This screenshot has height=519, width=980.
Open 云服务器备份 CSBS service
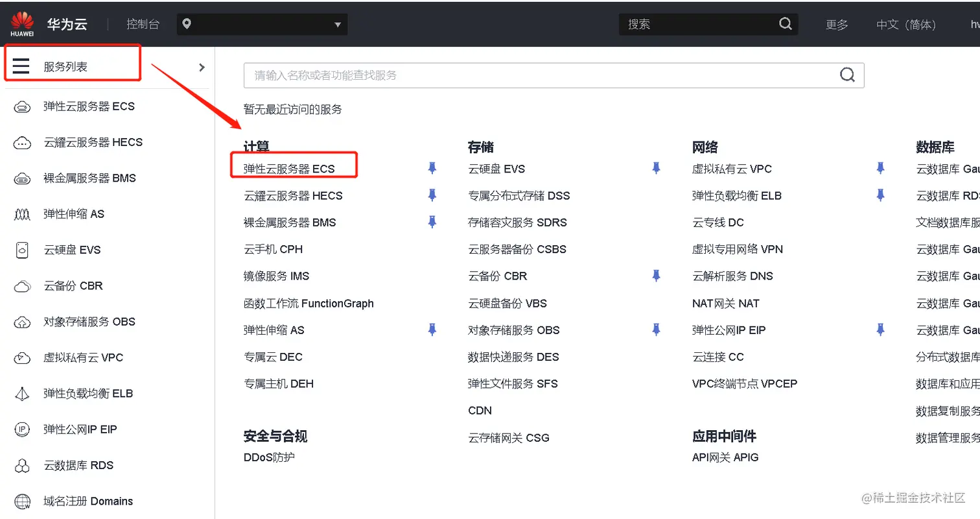click(517, 249)
